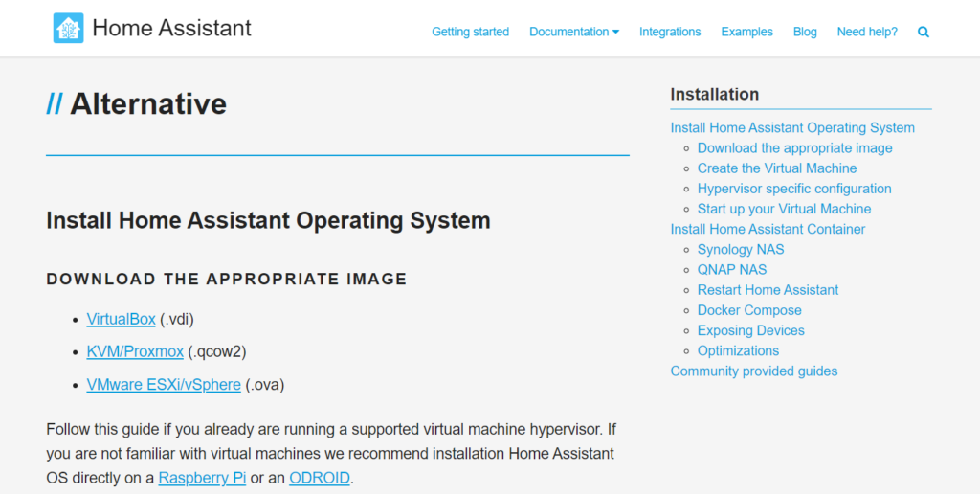
Task: Navigate to Docker Compose section
Action: 749,310
